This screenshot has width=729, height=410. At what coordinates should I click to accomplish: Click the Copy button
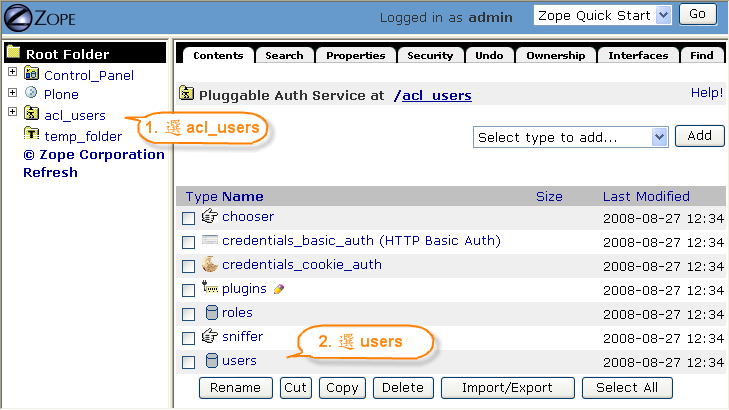click(342, 388)
